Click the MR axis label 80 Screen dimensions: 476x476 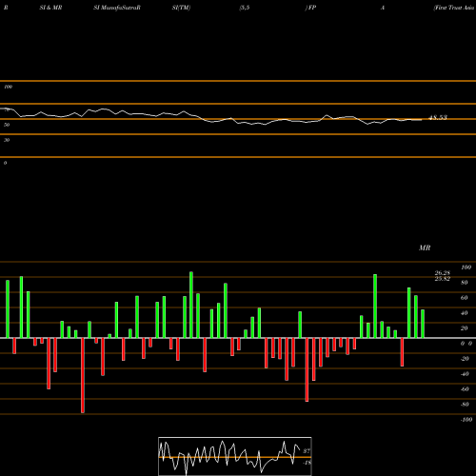click(x=464, y=283)
